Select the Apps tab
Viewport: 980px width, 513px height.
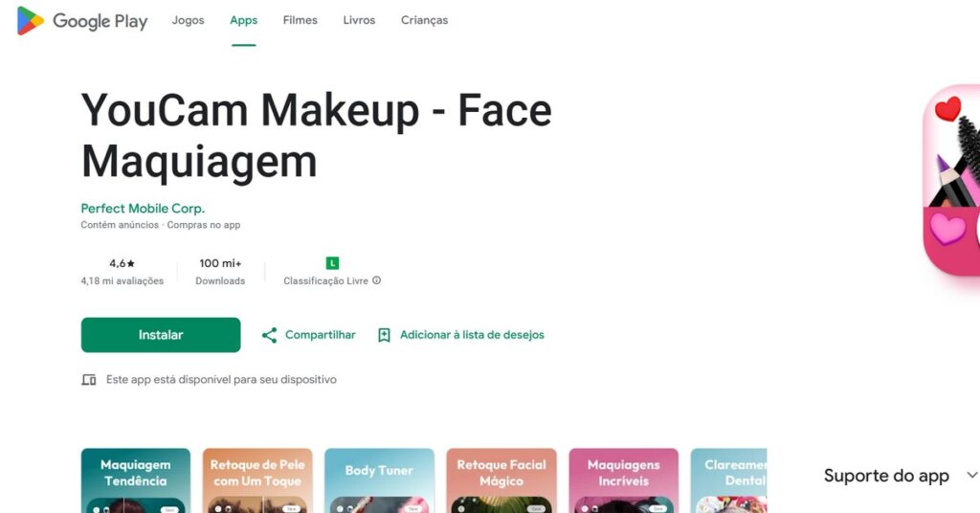click(244, 20)
